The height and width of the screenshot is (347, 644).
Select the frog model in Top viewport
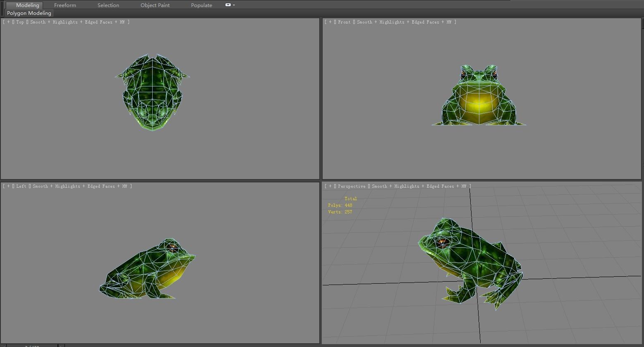click(x=152, y=92)
